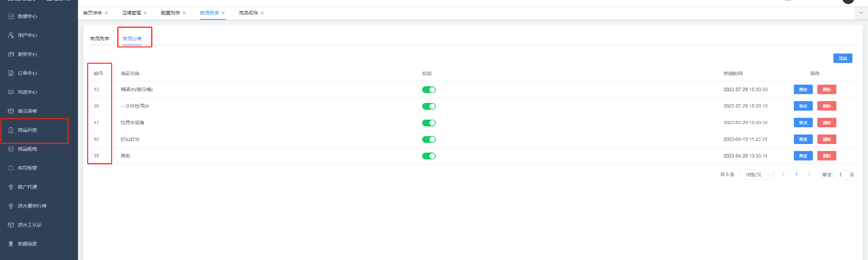Disable the status switch for 饮用水设备

pyautogui.click(x=429, y=123)
